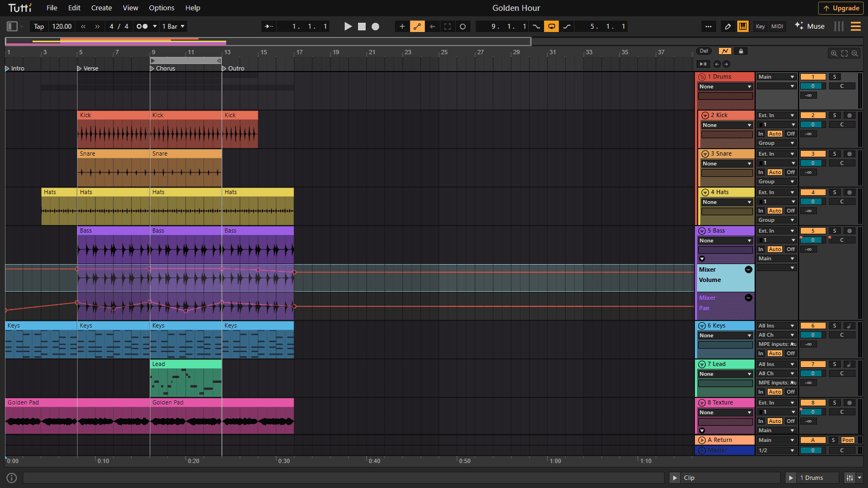Toggle the automation mode curve icon

[725, 51]
